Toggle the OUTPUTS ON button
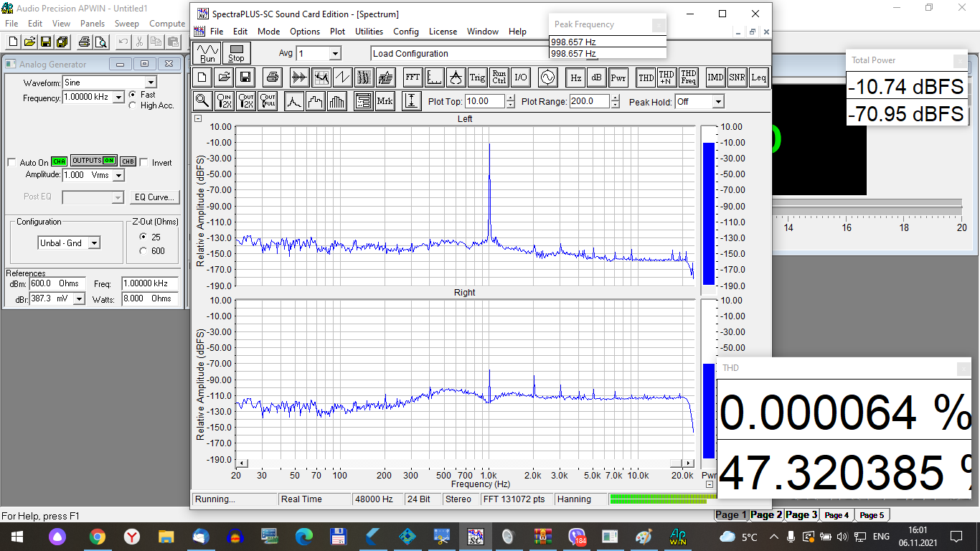The width and height of the screenshot is (980, 551). coord(93,161)
